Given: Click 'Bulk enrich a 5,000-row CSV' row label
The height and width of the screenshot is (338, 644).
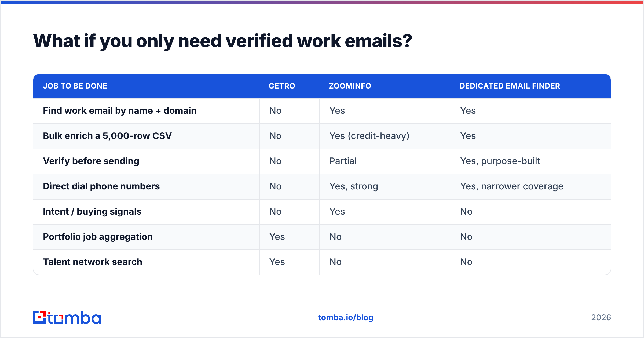Looking at the screenshot, I should coord(107,136).
